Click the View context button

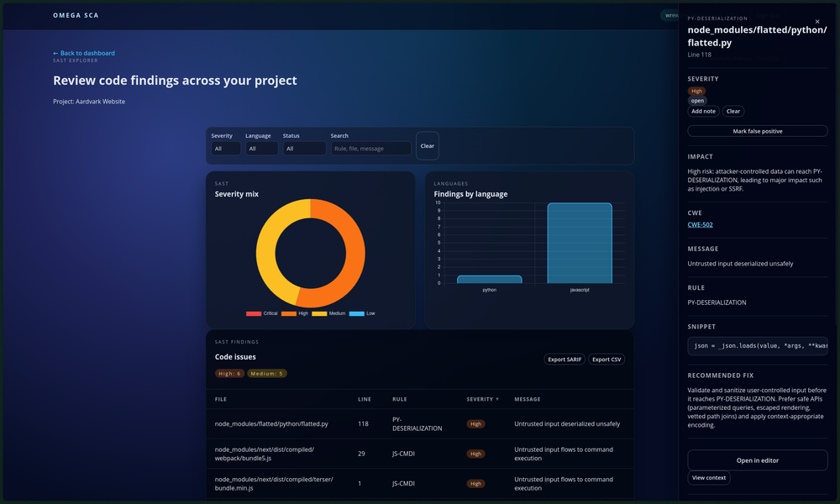point(708,478)
